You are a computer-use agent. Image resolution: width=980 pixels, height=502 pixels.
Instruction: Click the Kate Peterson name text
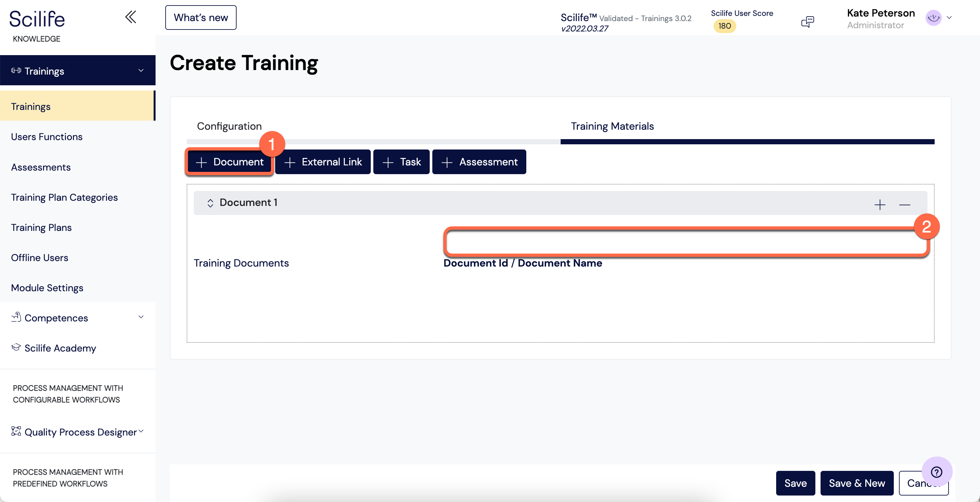click(x=881, y=13)
